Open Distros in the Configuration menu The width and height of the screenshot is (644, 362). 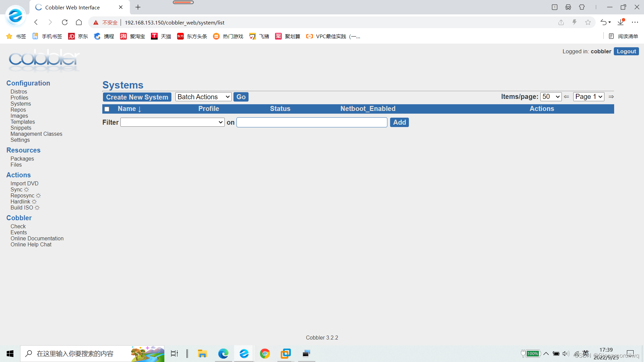[x=19, y=92]
